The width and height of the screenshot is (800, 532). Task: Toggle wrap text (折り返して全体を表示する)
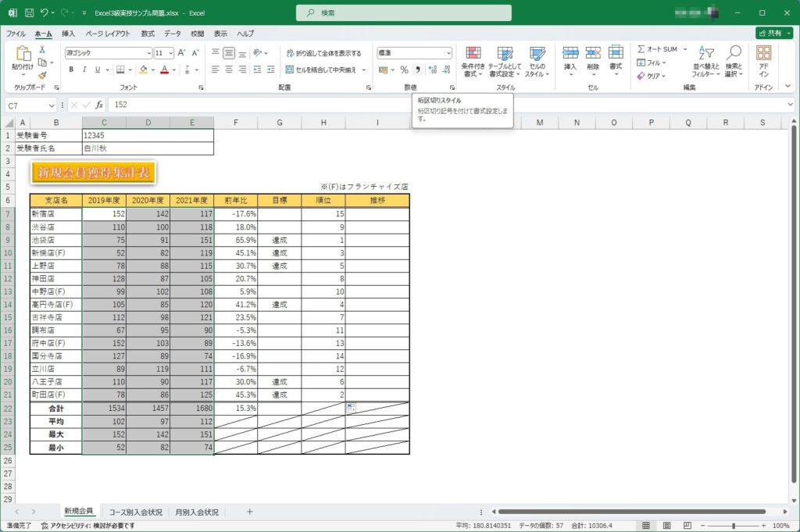pos(323,53)
